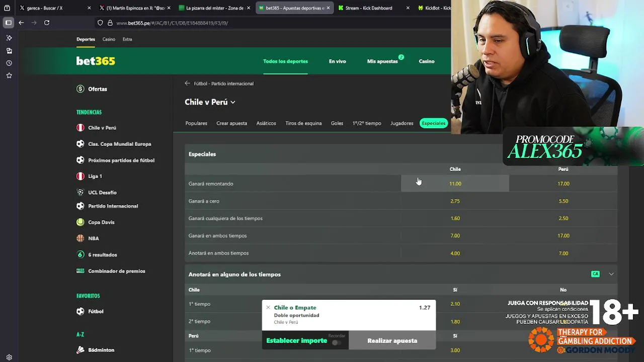Image resolution: width=644 pixels, height=362 pixels.
Task: Switch to the 1º/2º tiempo tab
Action: pyautogui.click(x=367, y=123)
